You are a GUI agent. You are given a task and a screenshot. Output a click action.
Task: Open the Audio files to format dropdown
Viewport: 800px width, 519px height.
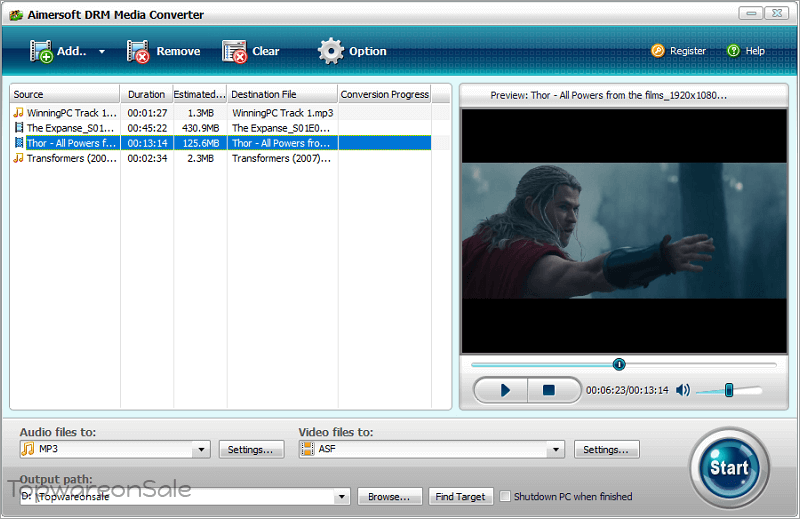coord(201,450)
